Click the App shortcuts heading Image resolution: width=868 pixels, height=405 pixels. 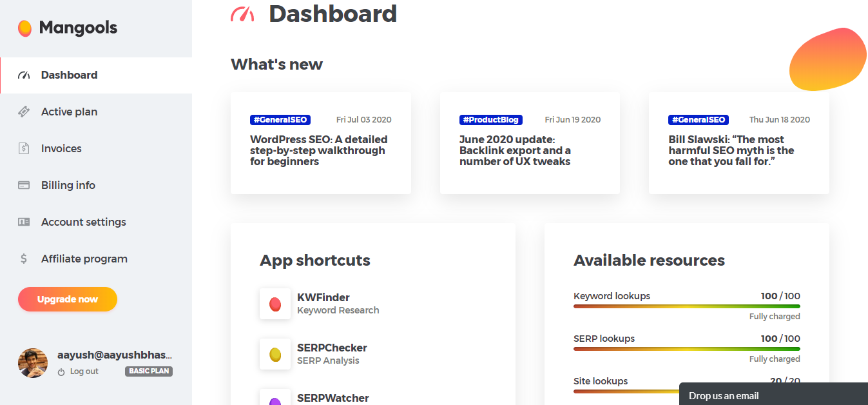click(x=315, y=261)
